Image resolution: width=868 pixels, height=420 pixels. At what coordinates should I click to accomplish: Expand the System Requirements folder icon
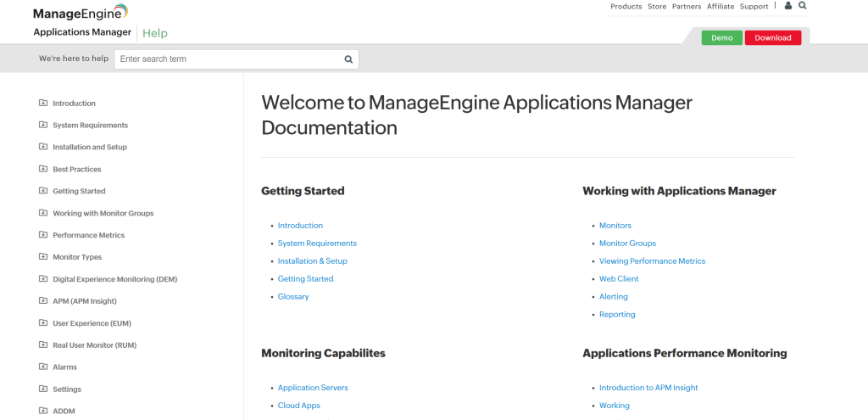point(43,126)
